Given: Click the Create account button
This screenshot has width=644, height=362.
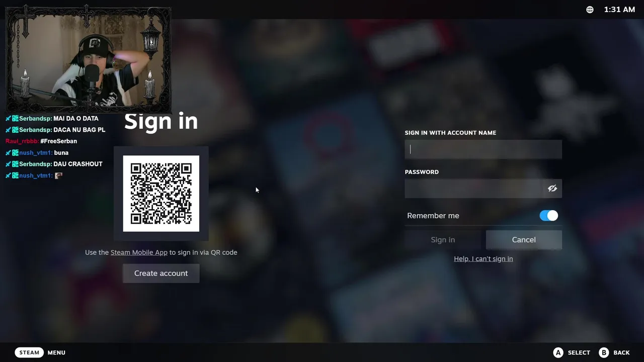Looking at the screenshot, I should pyautogui.click(x=161, y=274).
